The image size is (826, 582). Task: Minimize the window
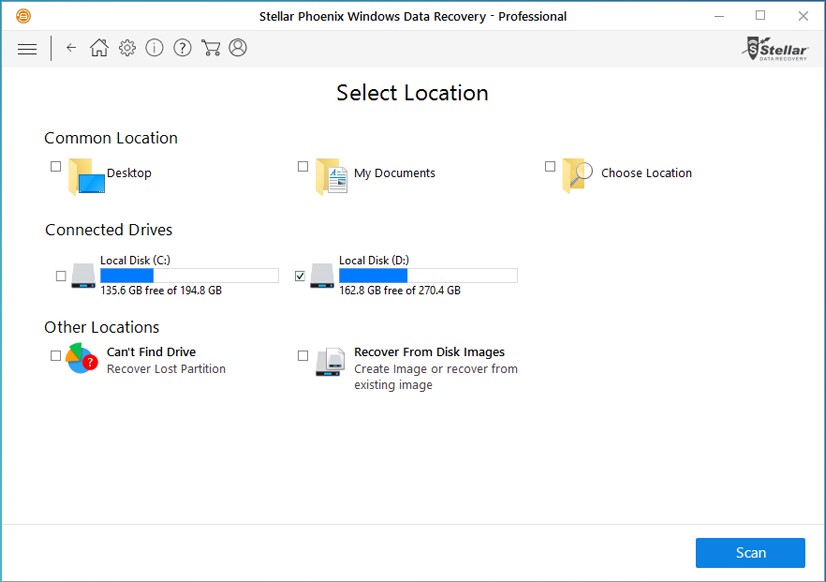coord(719,16)
